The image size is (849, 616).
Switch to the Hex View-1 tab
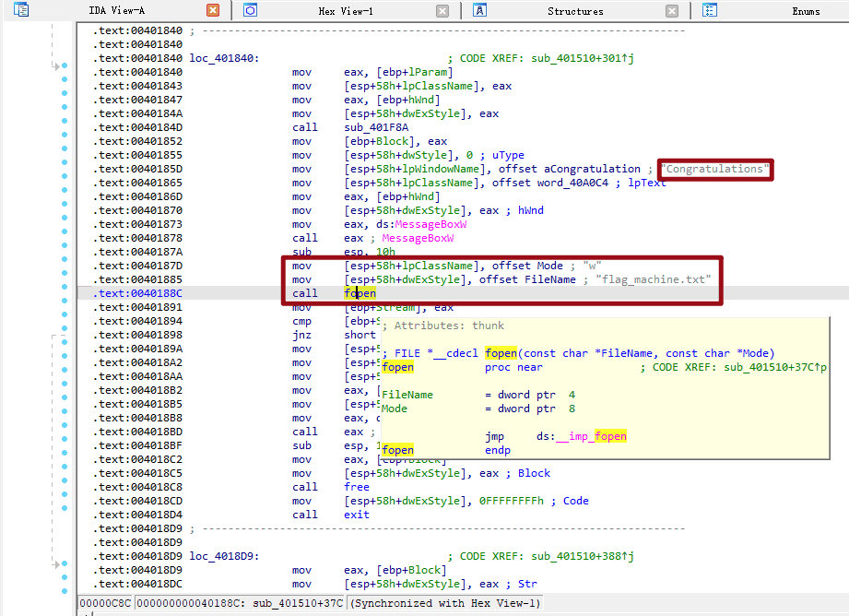(x=346, y=11)
